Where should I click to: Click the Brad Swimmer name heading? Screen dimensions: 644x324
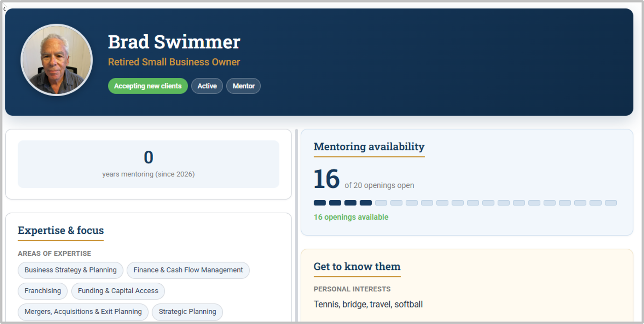coord(174,42)
